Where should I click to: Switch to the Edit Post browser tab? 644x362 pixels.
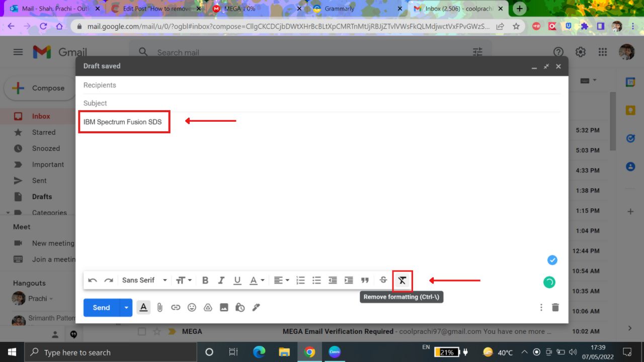156,9
